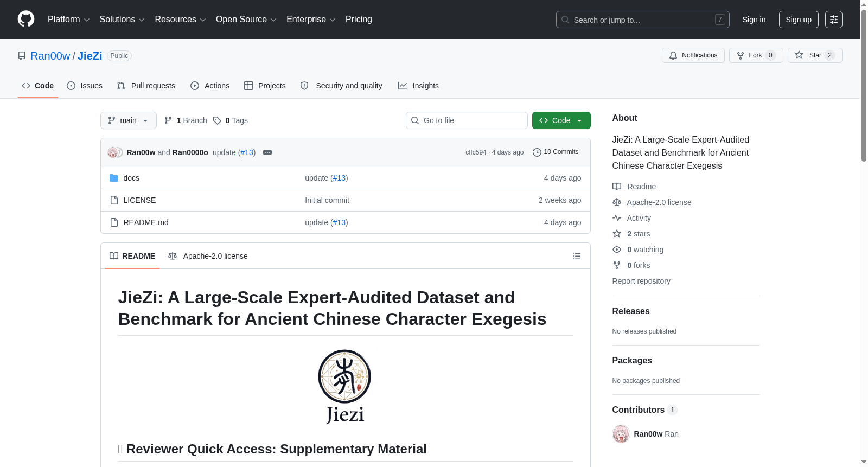Open the Enterprise dropdown
Image resolution: width=868 pixels, height=467 pixels.
(x=311, y=20)
